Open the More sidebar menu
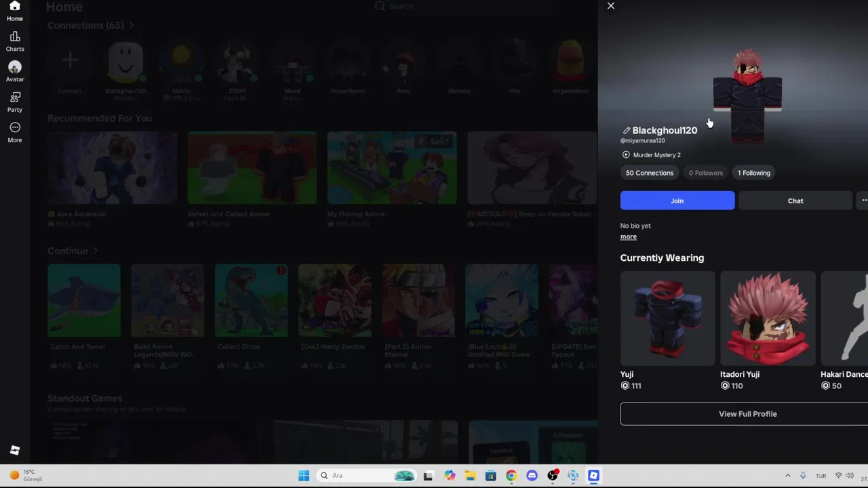Image resolution: width=868 pixels, height=488 pixels. pyautogui.click(x=15, y=133)
